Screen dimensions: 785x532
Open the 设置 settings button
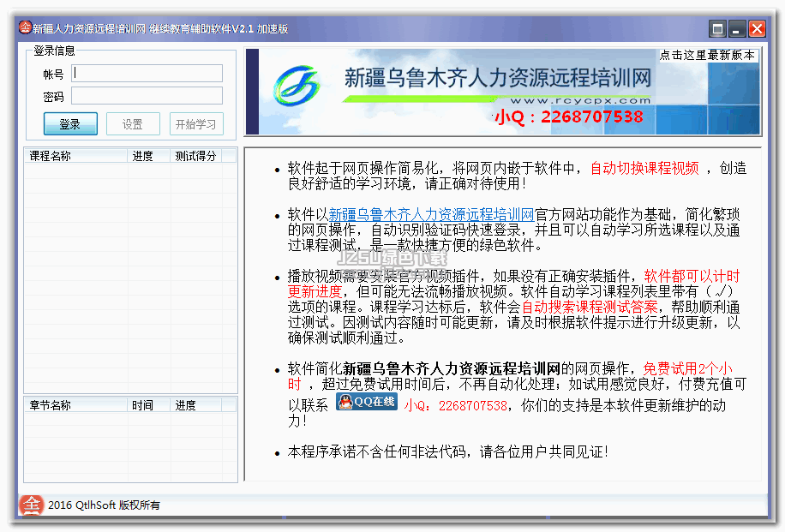[x=133, y=124]
